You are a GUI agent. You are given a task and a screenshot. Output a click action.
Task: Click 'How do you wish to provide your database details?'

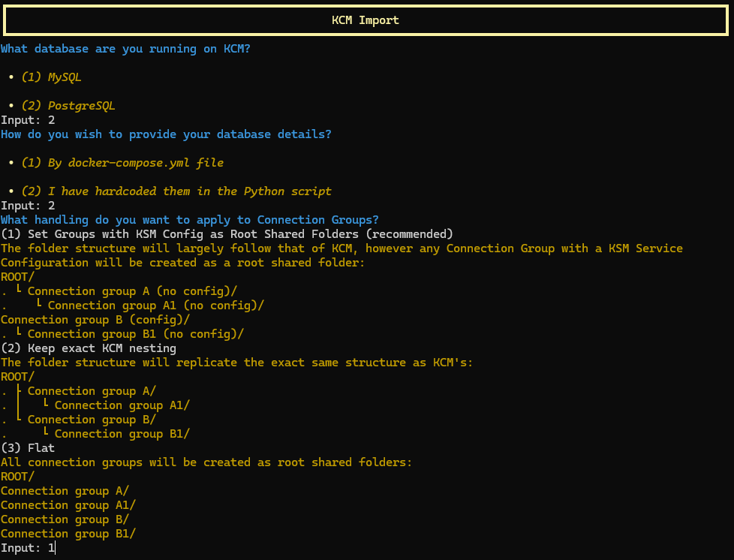[x=166, y=134]
